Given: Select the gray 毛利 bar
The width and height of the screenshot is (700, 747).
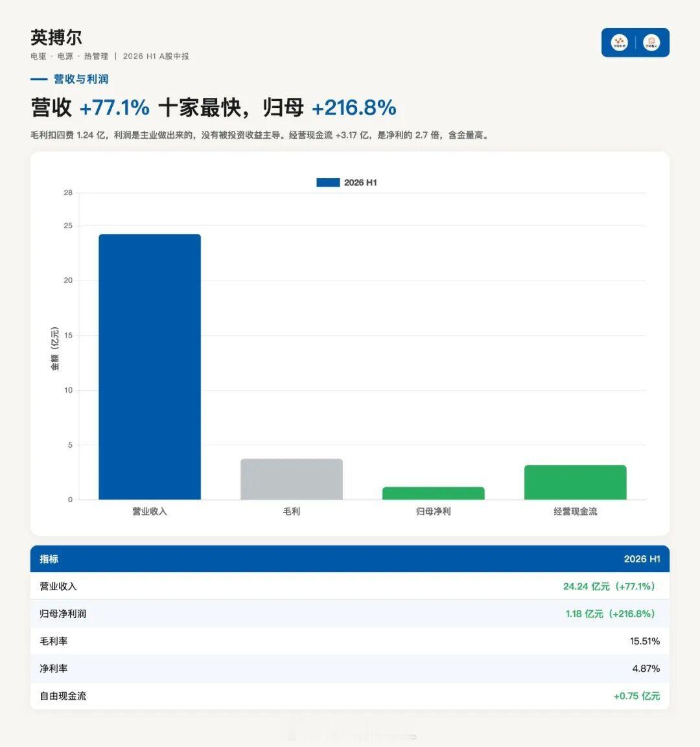Looking at the screenshot, I should click(292, 479).
